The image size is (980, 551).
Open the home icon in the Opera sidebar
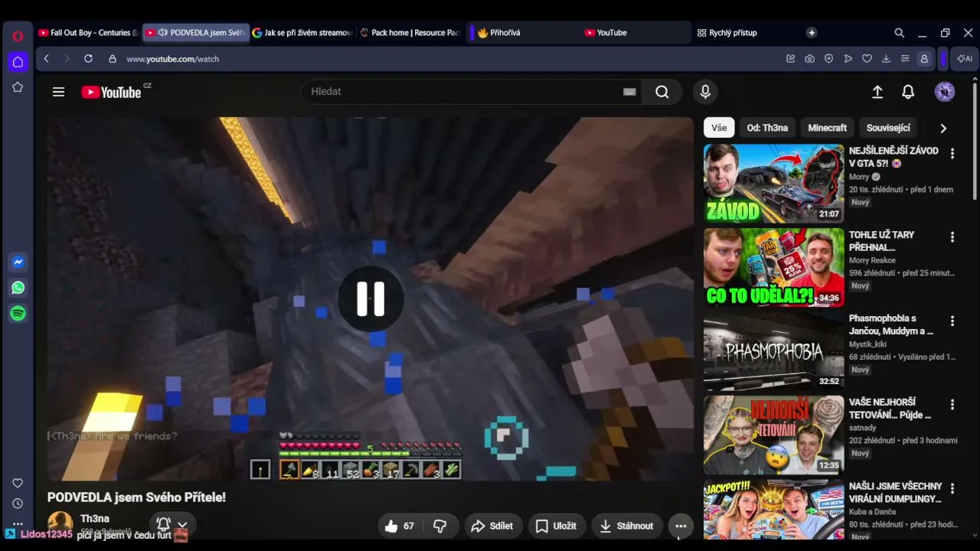pyautogui.click(x=18, y=62)
